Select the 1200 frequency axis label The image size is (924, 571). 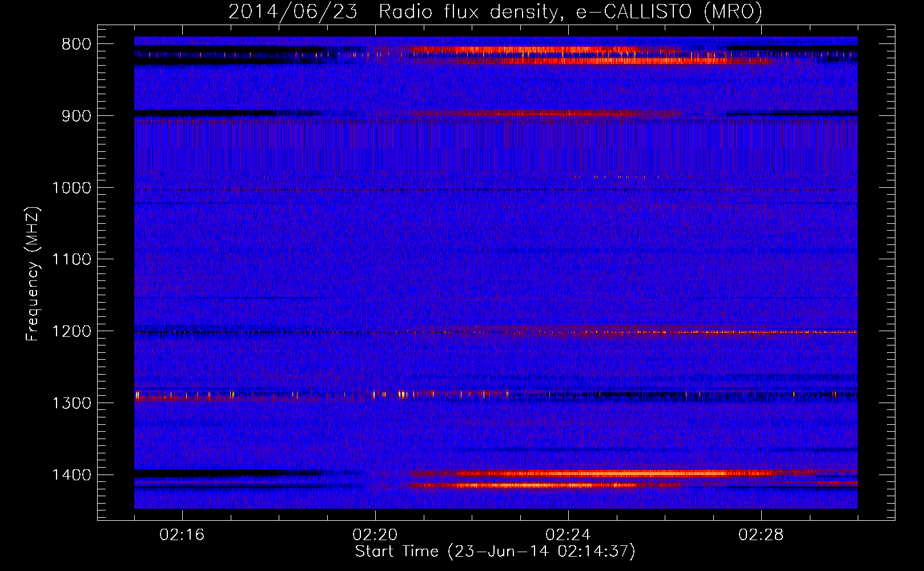tap(71, 332)
